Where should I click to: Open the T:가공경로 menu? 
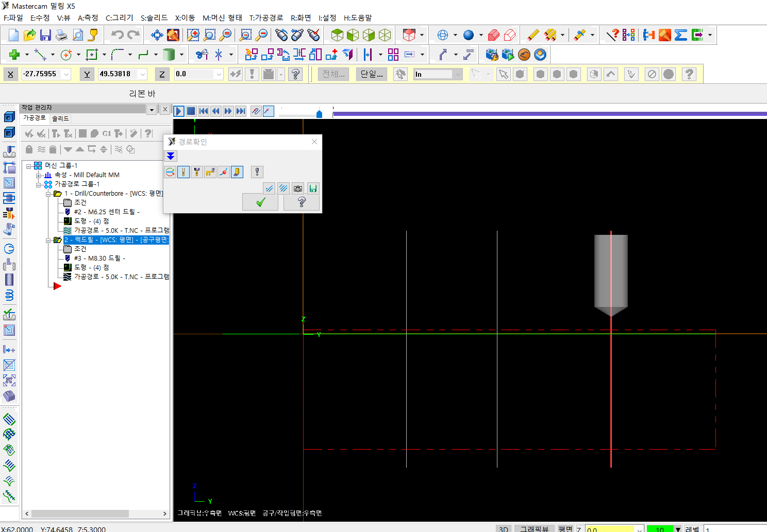click(266, 18)
